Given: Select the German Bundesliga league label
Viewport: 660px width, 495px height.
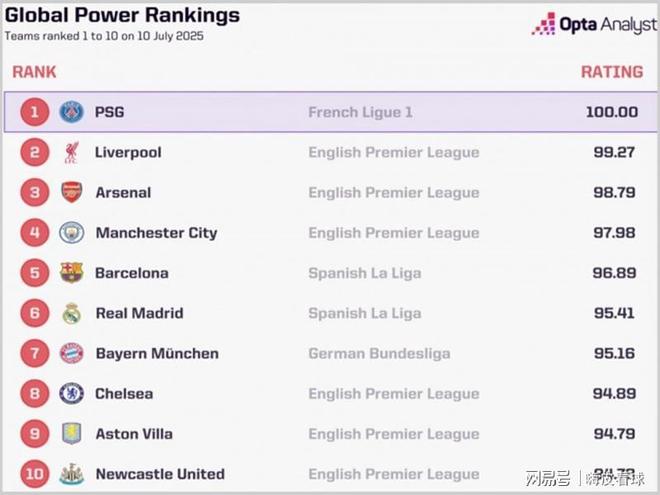Looking at the screenshot, I should pos(379,354).
